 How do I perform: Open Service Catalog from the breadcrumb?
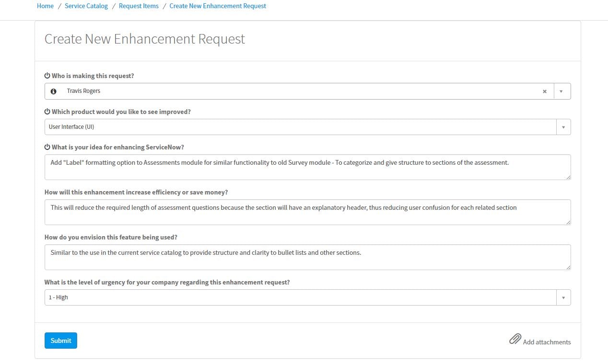tap(86, 6)
